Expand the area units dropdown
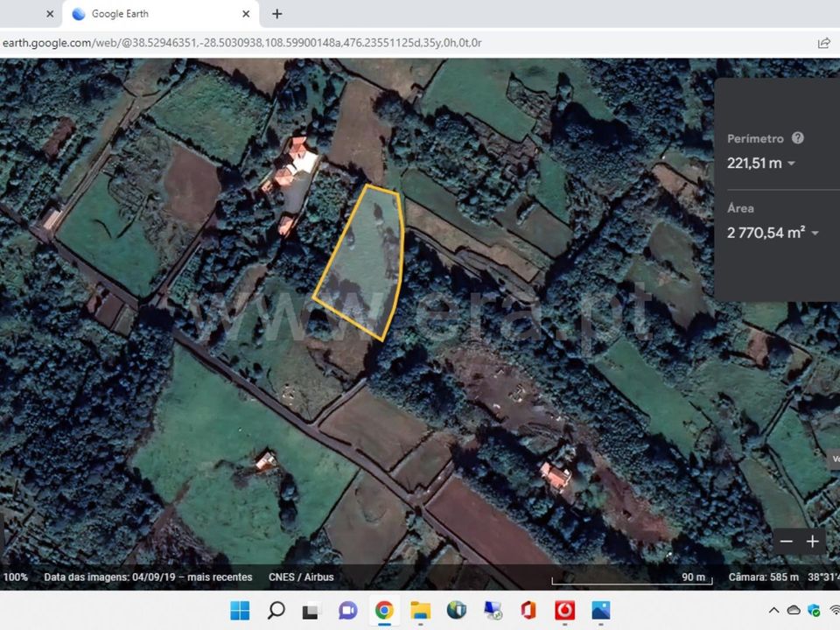This screenshot has width=840, height=630. coord(815,233)
